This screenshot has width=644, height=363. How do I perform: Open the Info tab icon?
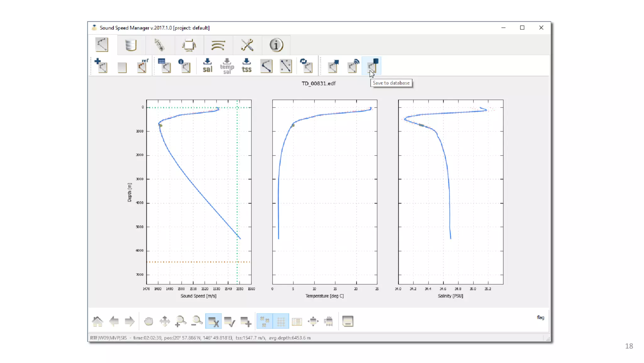276,45
